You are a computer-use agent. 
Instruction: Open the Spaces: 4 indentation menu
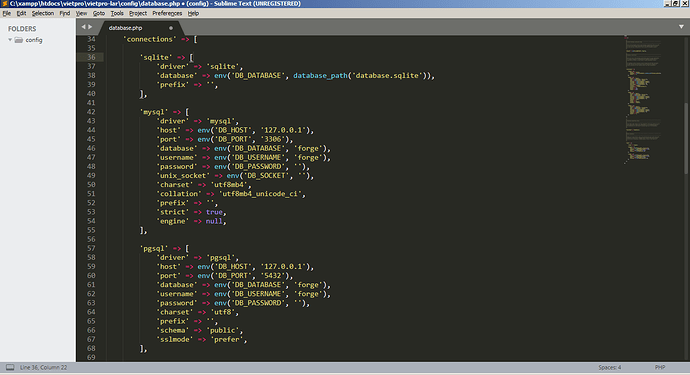coord(609,367)
